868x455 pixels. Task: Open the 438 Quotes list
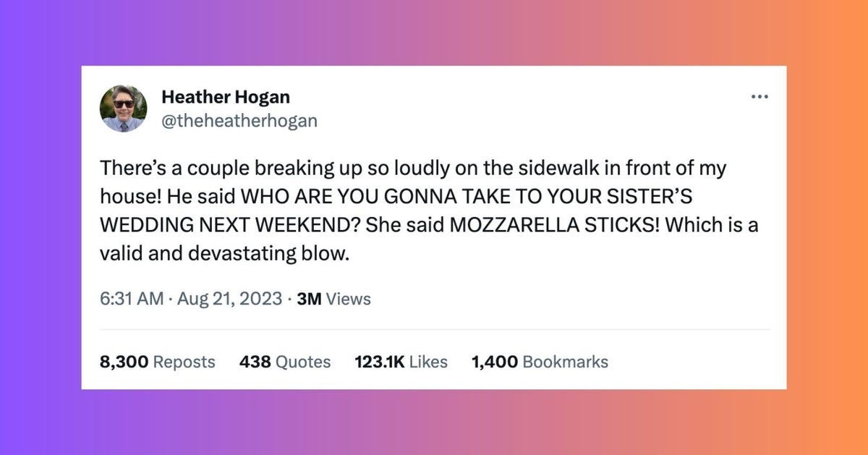click(284, 362)
